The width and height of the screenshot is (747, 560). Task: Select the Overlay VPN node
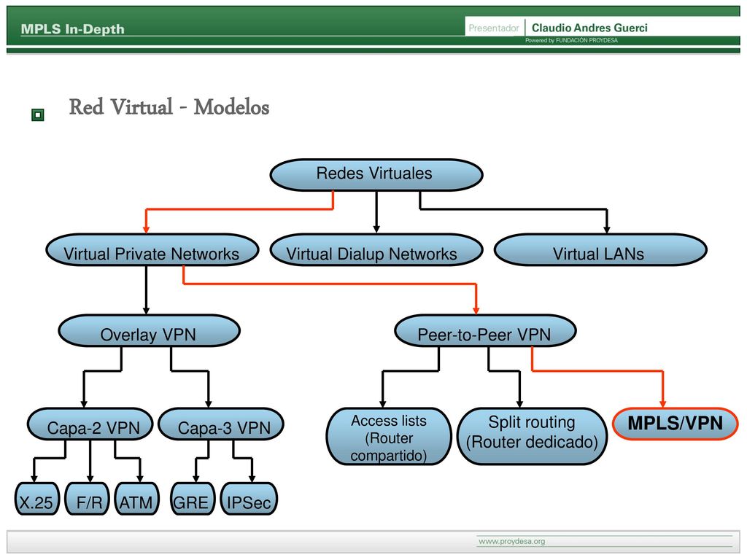pos(149,331)
